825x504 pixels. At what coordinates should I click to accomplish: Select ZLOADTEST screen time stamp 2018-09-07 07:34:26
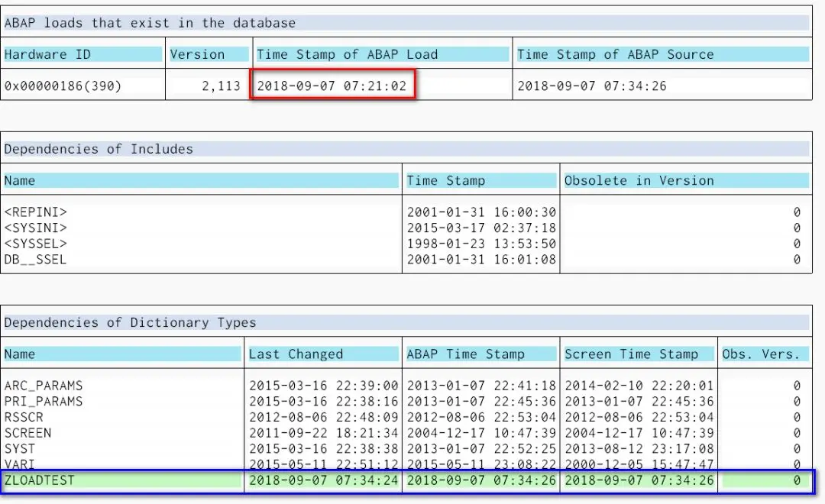click(639, 481)
